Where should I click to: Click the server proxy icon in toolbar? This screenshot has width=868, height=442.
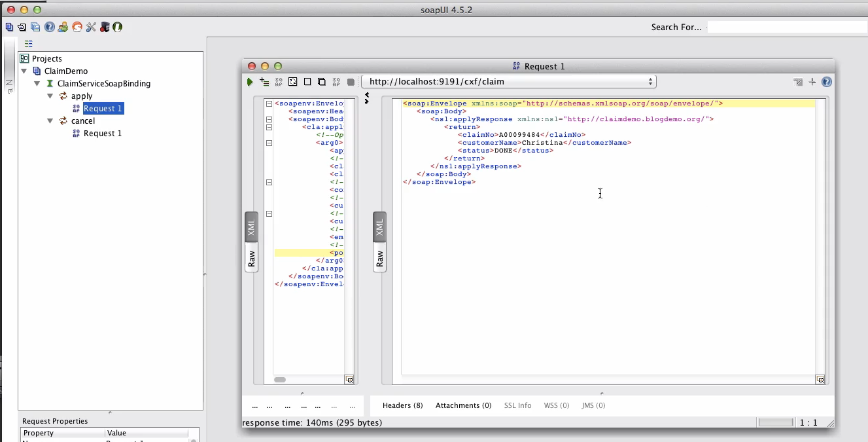[104, 27]
